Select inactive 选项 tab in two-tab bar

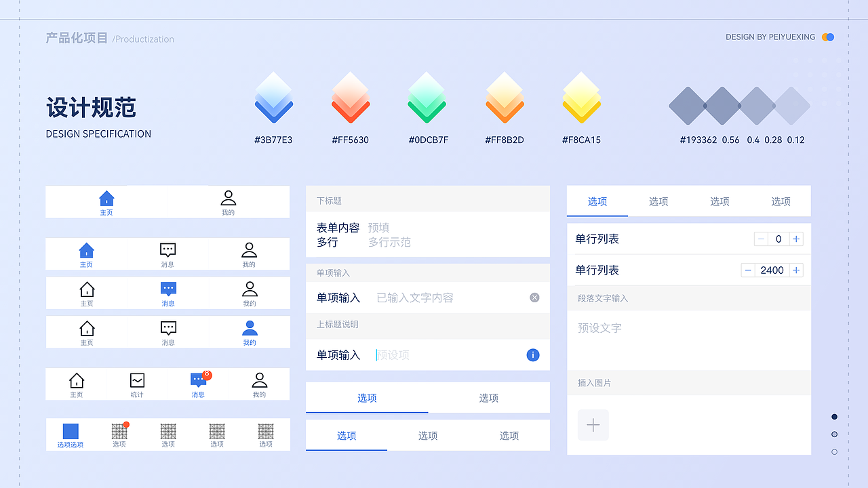click(x=489, y=398)
